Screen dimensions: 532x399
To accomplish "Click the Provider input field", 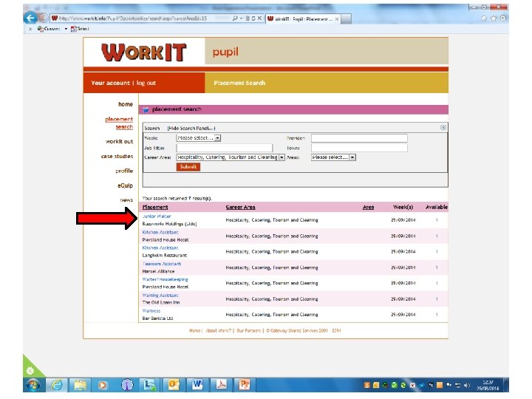I will click(x=359, y=138).
